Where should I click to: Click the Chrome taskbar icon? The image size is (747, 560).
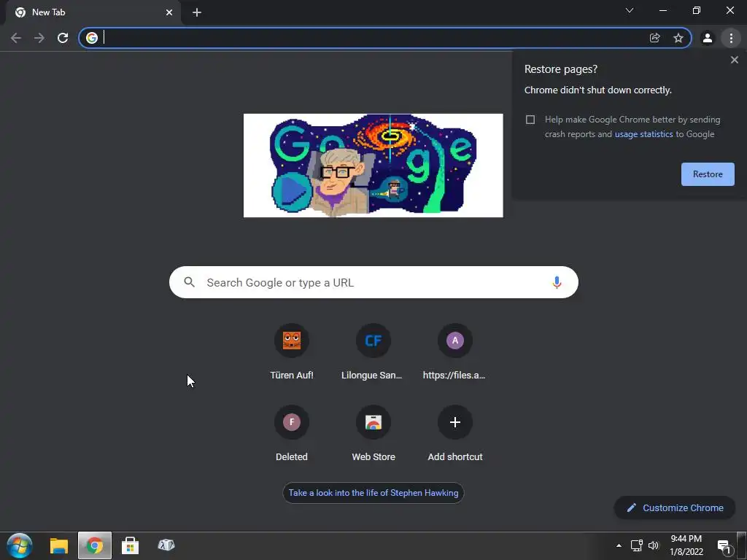(x=94, y=545)
